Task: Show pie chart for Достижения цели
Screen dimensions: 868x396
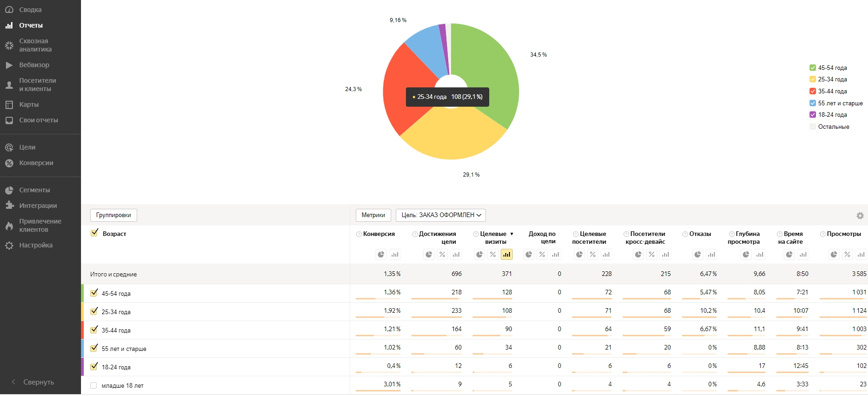Action: point(429,254)
